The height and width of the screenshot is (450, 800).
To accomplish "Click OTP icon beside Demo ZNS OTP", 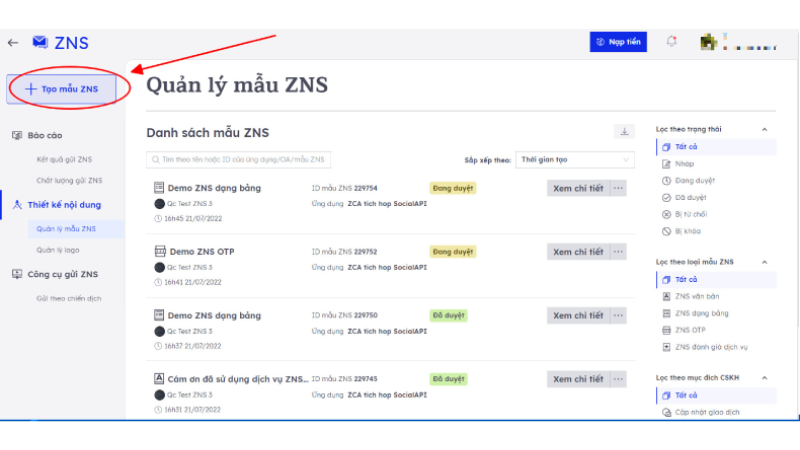I will point(160,251).
